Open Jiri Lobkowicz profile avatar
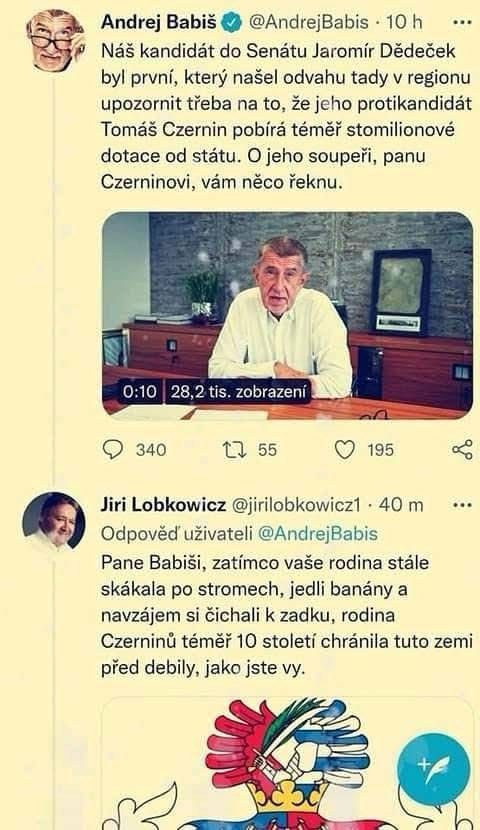This screenshot has width=480, height=830. coord(53,521)
